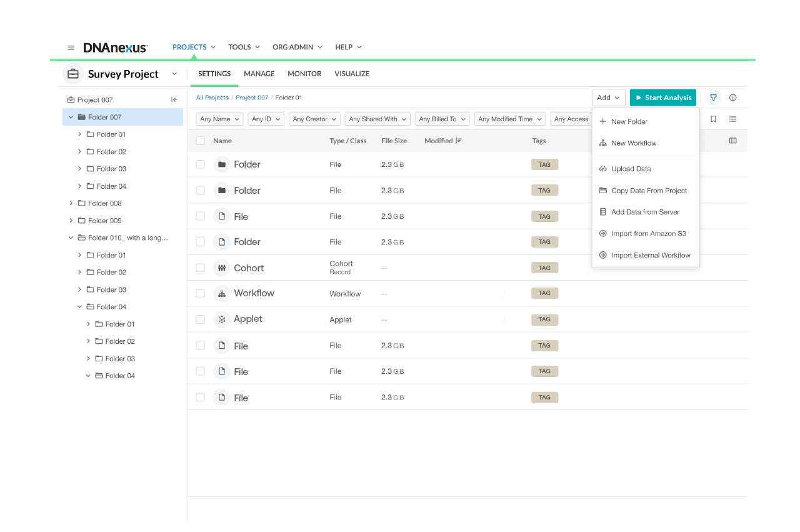
Task: Click the Survey Project briefcase icon
Action: click(73, 73)
